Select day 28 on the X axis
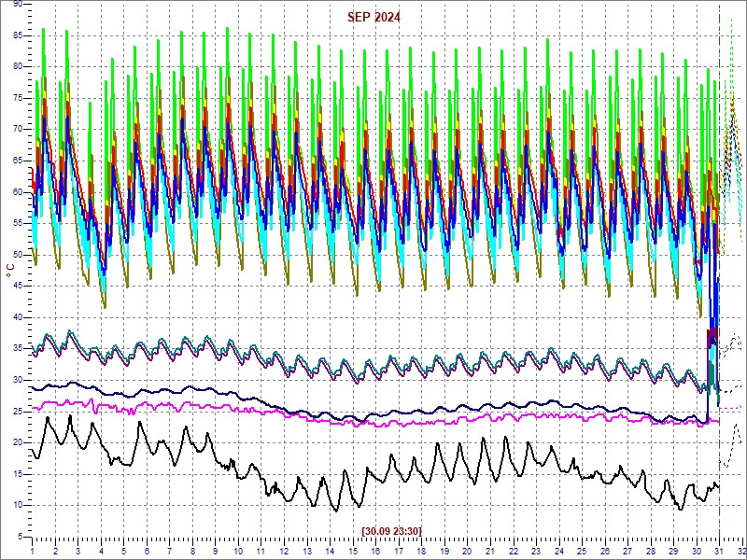747x560 pixels. pos(651,552)
